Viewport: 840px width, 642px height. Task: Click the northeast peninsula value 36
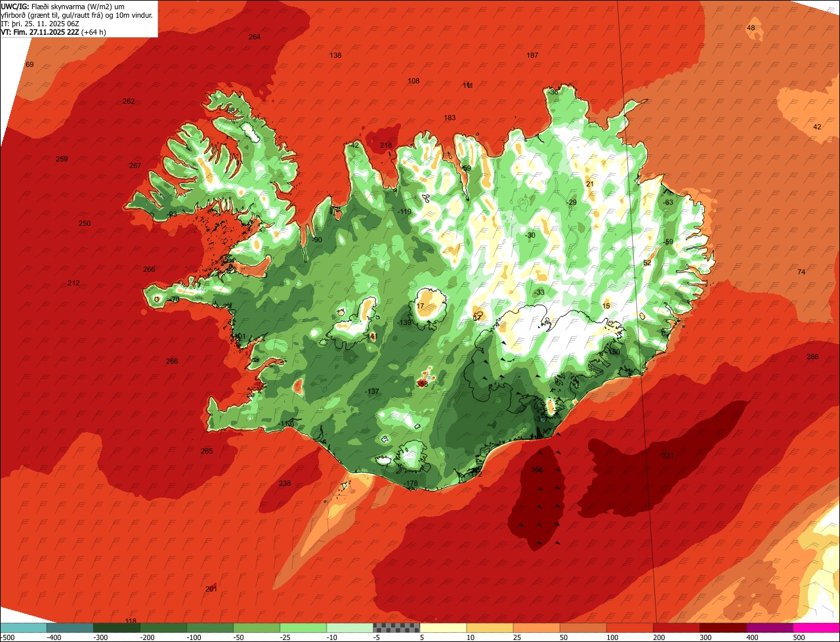554,92
